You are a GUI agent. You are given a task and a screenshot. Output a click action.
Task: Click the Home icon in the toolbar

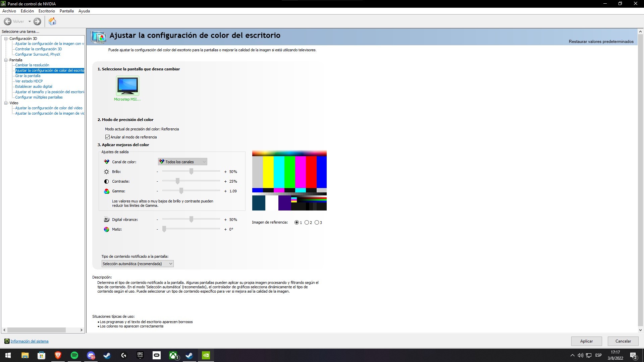click(x=52, y=21)
